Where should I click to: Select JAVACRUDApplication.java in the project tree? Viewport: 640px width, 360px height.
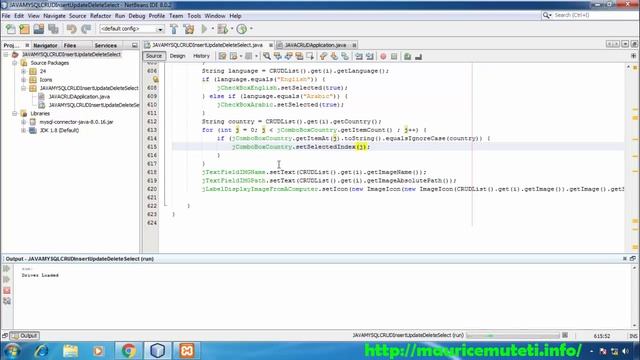79,97
